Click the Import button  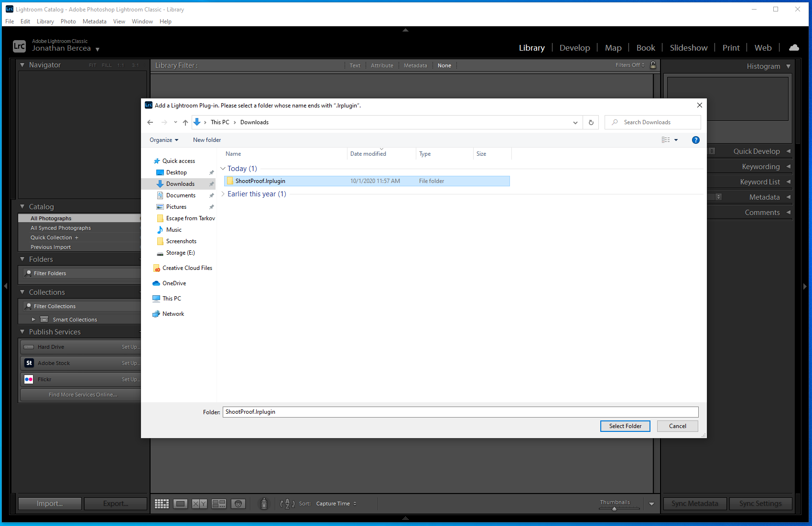[50, 504]
